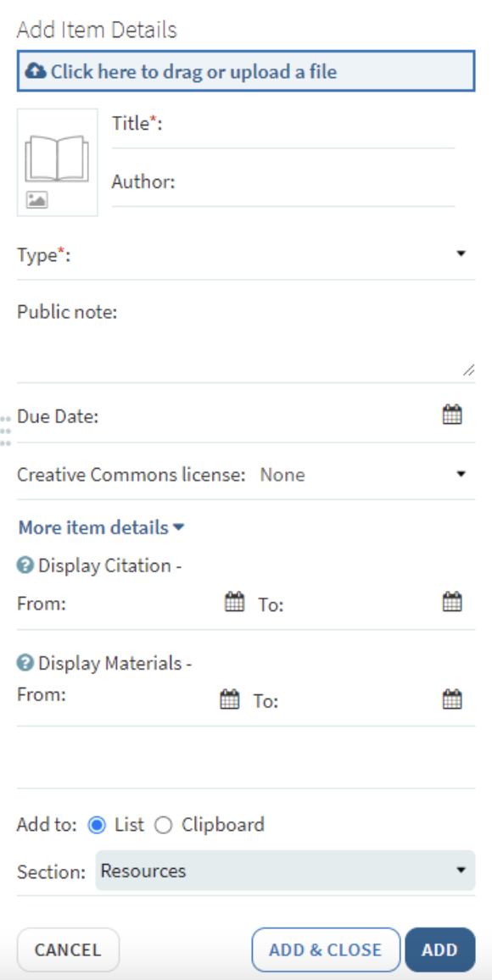Click the Display Citation help icon
Image resolution: width=492 pixels, height=980 pixels.
click(25, 565)
